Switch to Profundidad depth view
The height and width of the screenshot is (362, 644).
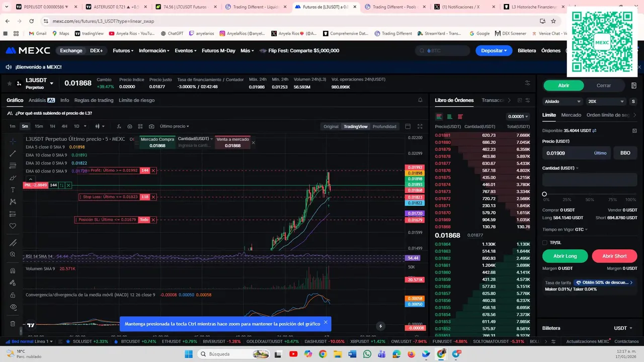coord(384,127)
